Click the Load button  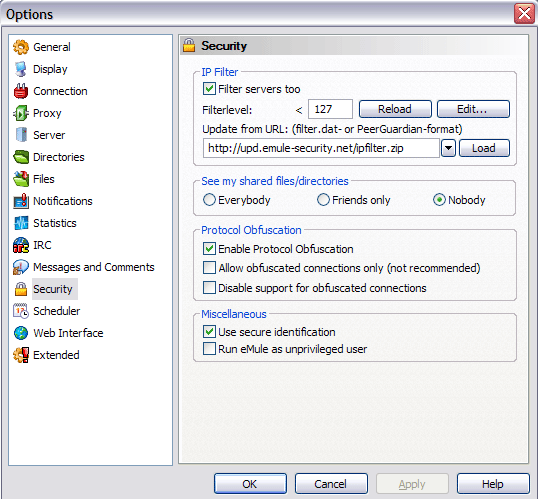(x=484, y=148)
